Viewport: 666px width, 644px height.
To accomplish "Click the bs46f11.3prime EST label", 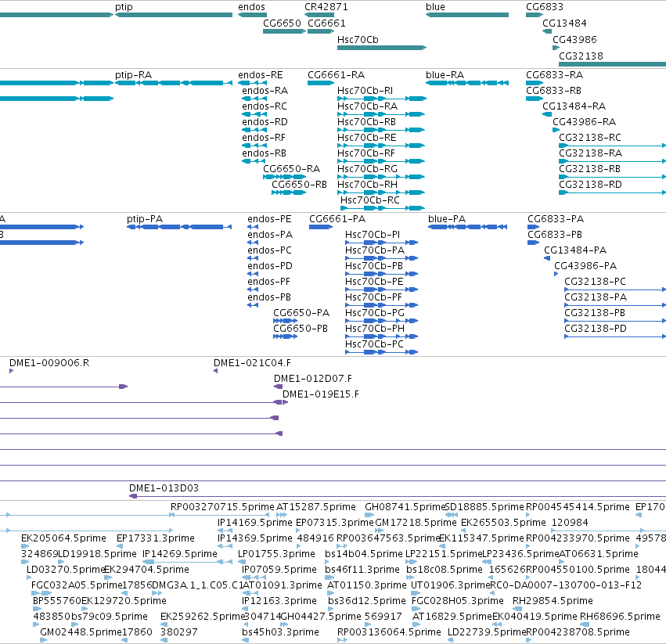I will [x=362, y=570].
